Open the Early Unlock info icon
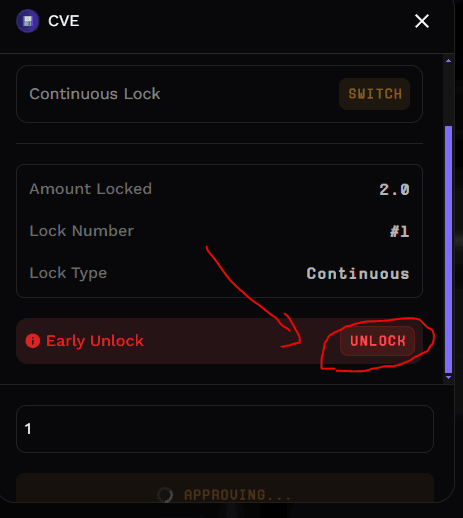Image resolution: width=463 pixels, height=518 pixels. pos(33,341)
